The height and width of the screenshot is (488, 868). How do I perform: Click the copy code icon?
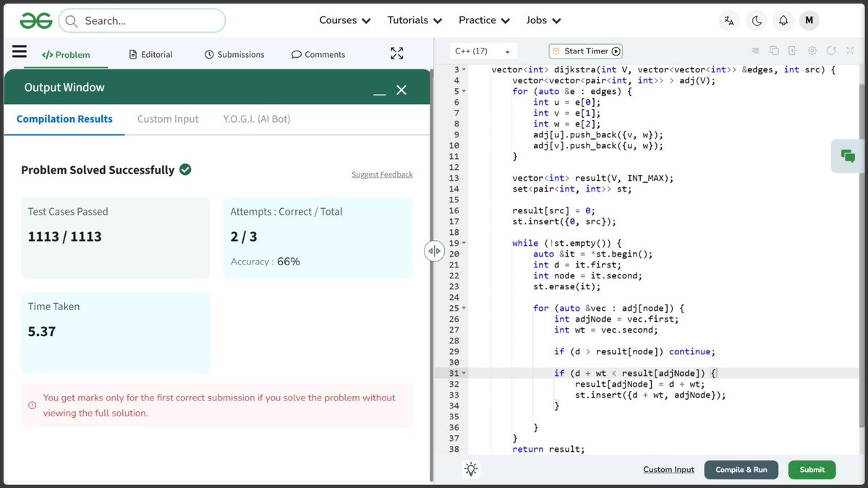coord(774,51)
